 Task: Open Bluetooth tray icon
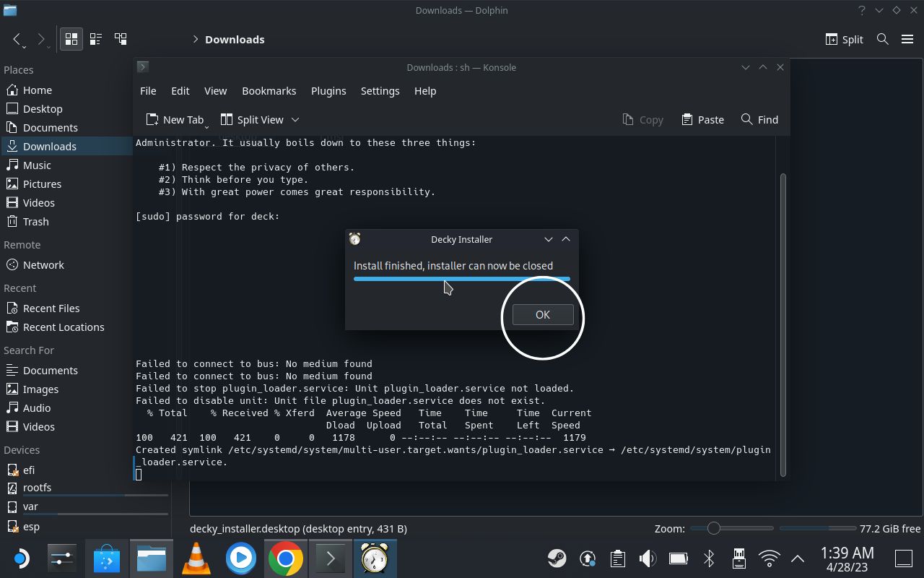[x=709, y=558]
